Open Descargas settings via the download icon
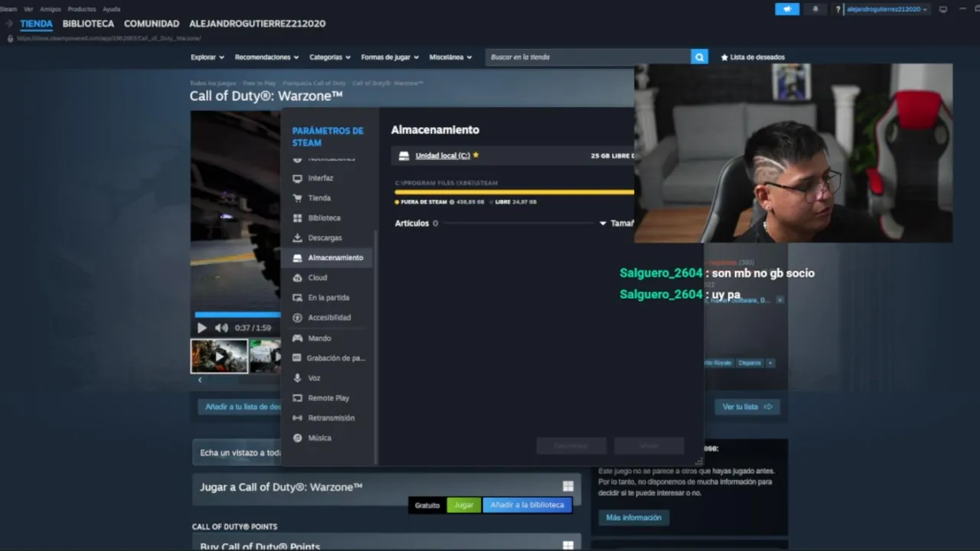 point(297,238)
